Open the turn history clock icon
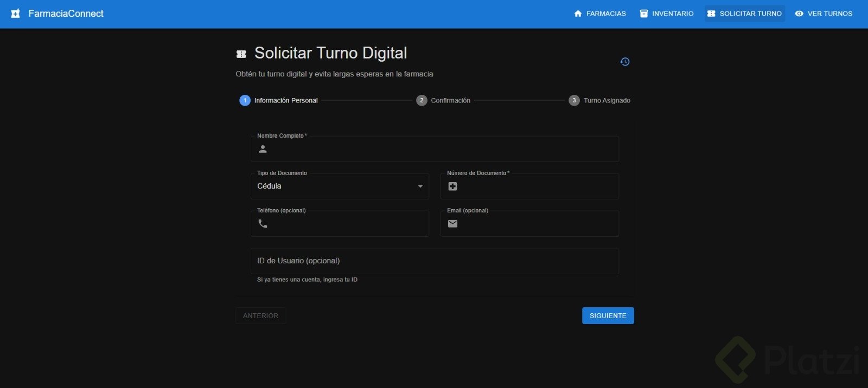 625,62
